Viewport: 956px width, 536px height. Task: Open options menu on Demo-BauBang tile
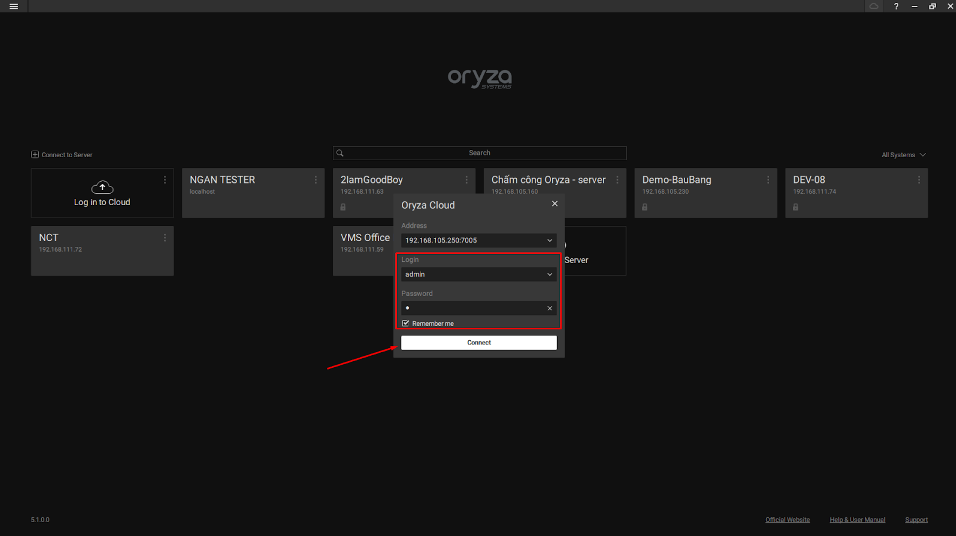[768, 180]
